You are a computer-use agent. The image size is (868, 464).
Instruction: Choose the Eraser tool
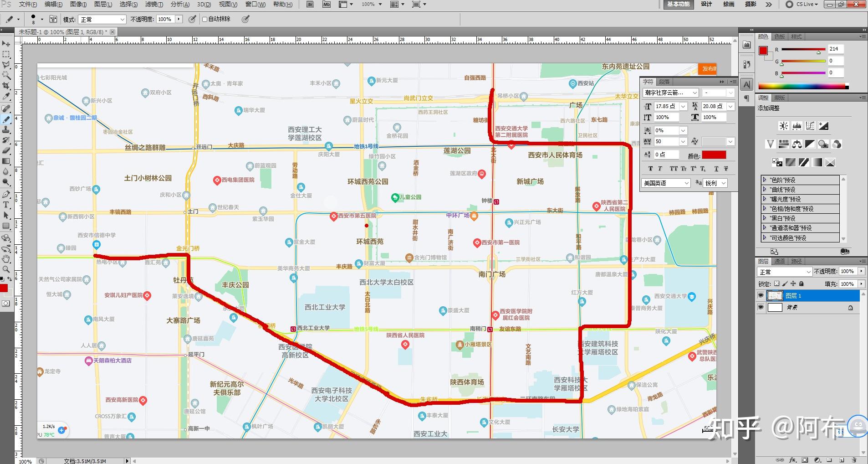tap(6, 150)
